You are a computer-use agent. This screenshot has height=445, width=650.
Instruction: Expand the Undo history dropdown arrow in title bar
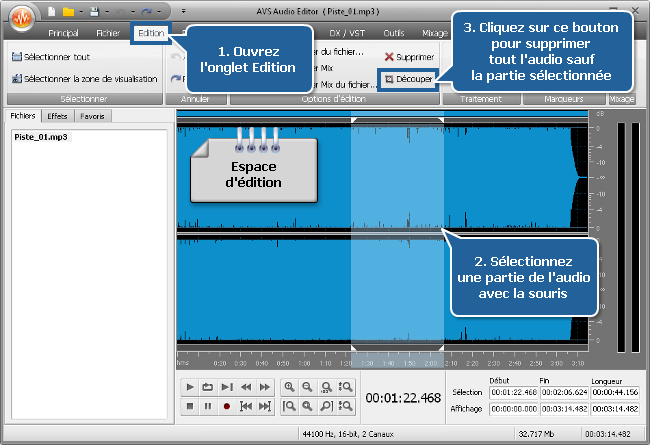[133, 12]
